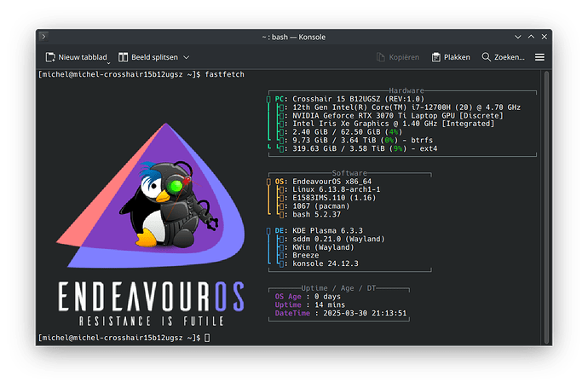588x388 pixels.
Task: Click the Konsole window title text
Action: [294, 38]
